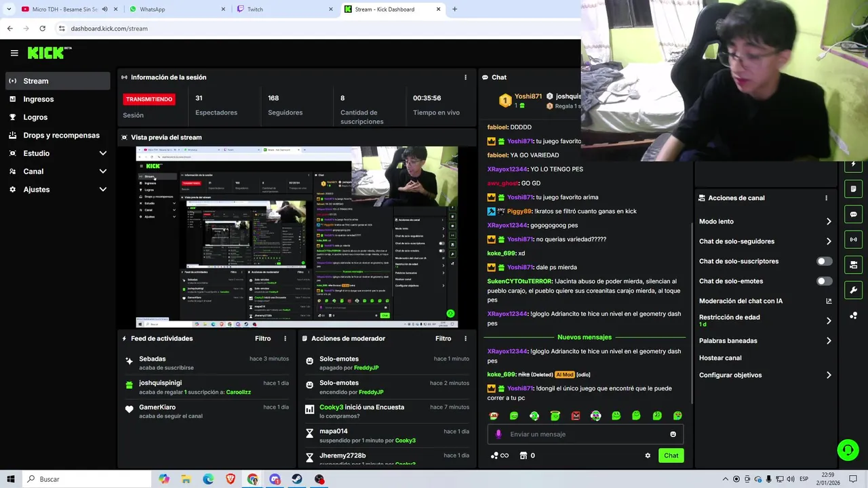
Task: Open chat settings gear icon
Action: click(648, 455)
